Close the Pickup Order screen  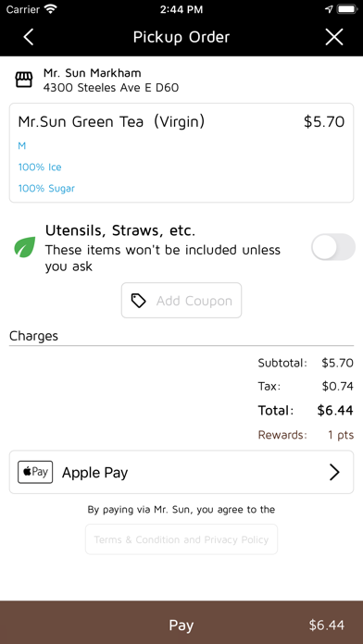tap(333, 37)
